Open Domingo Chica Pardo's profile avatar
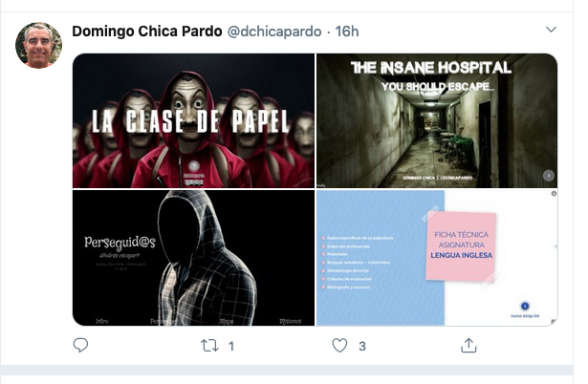Screen dimensions: 588x384 pos(38,45)
